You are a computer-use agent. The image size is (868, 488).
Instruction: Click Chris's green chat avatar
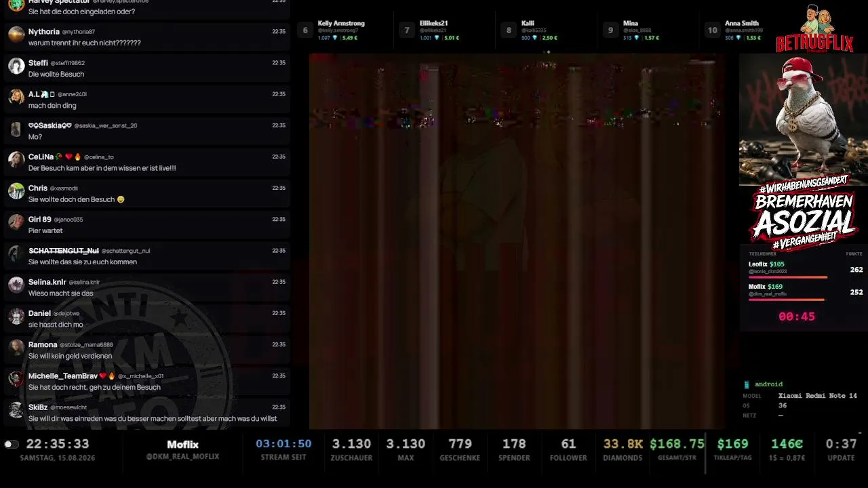pos(16,190)
